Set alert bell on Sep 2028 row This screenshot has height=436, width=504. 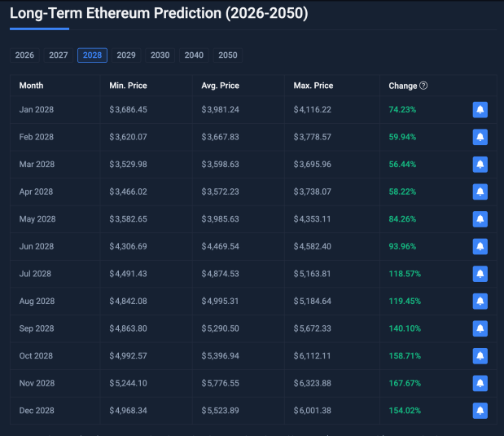point(480,328)
